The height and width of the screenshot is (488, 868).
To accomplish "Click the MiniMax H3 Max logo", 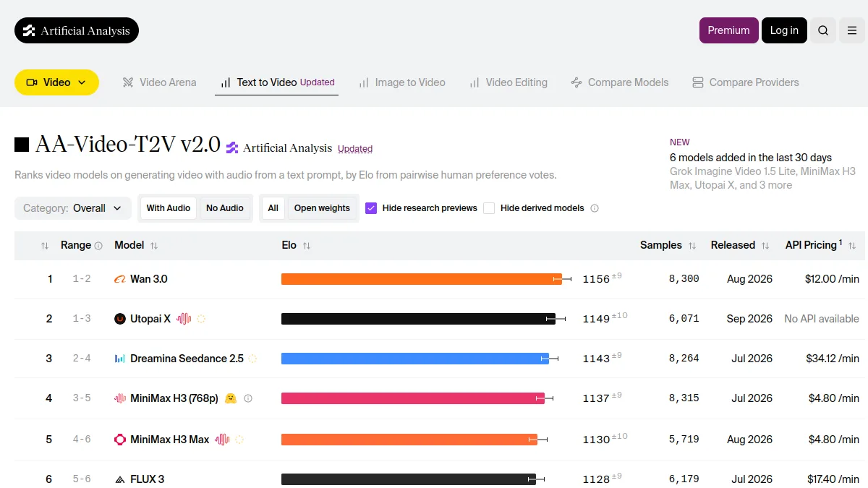I will pos(120,440).
